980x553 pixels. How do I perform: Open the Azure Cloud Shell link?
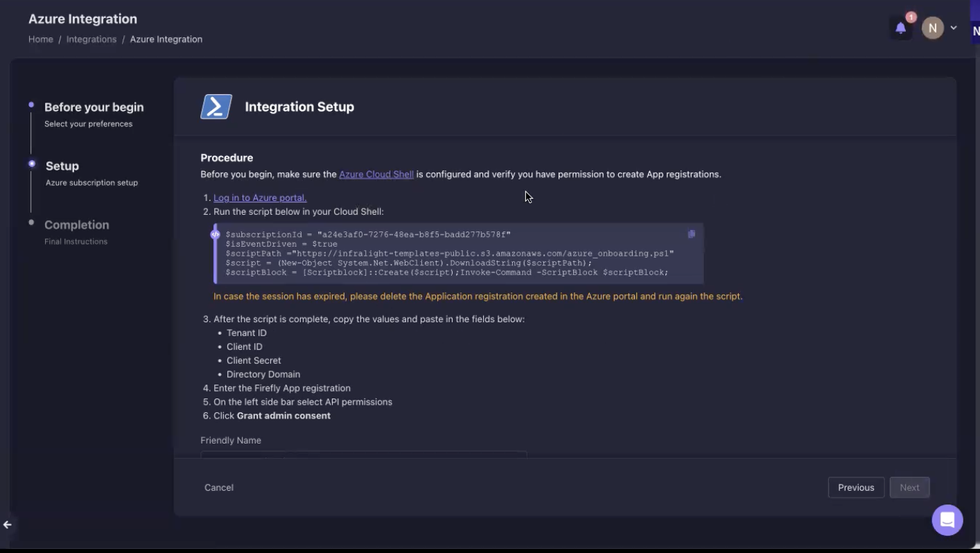click(x=376, y=175)
